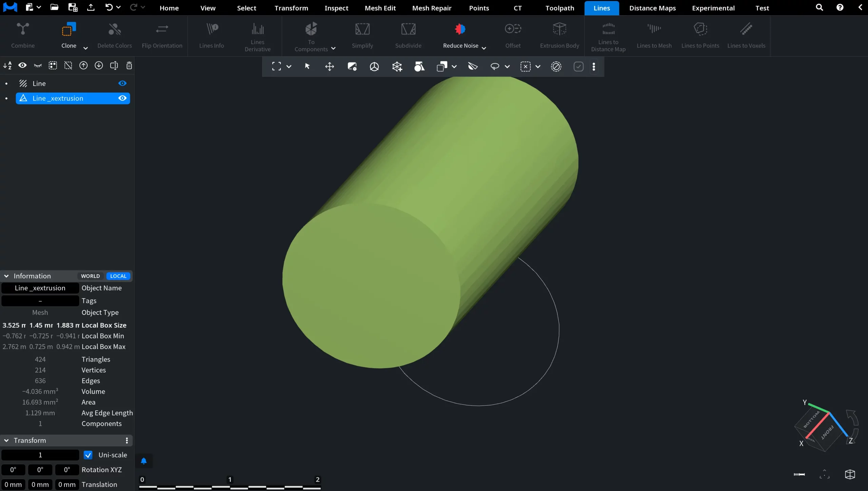Open the Extrusion Body tool
Viewport: 868px width, 491px height.
tap(559, 36)
